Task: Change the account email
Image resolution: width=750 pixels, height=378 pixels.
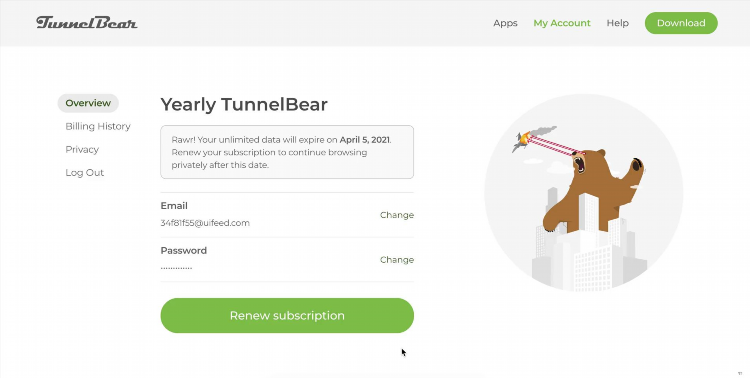Action: point(397,215)
